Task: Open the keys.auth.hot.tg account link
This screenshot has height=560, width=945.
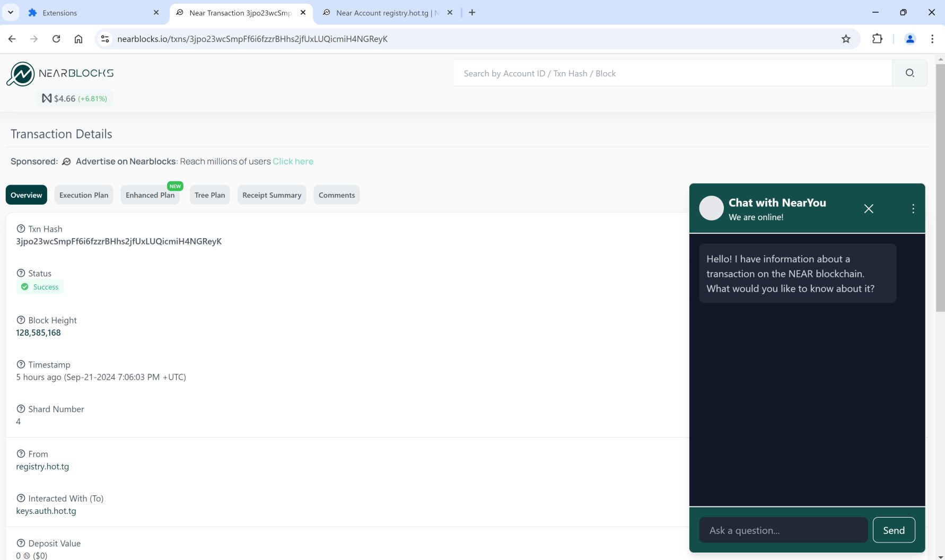Action: (x=46, y=511)
